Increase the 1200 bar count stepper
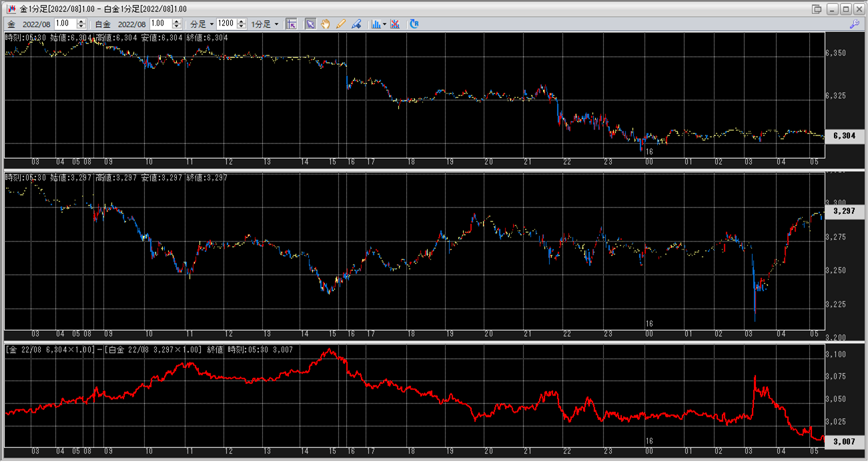 (240, 21)
